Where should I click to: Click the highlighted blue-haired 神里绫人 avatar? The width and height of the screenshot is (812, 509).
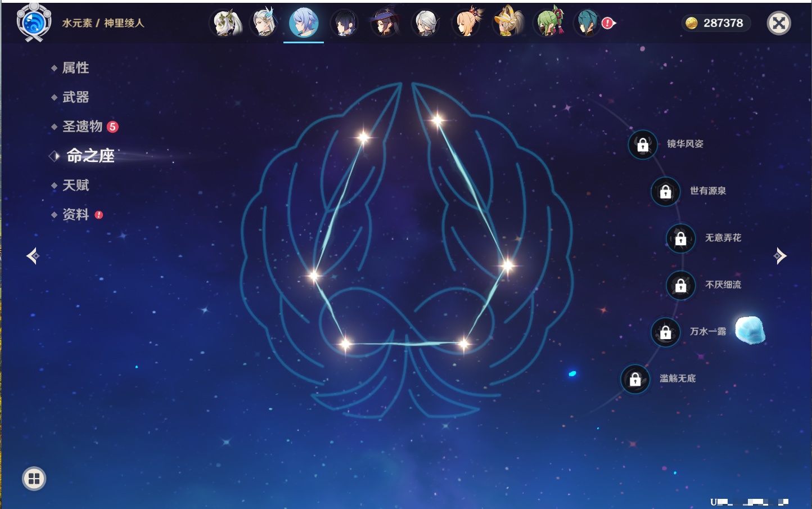(304, 23)
